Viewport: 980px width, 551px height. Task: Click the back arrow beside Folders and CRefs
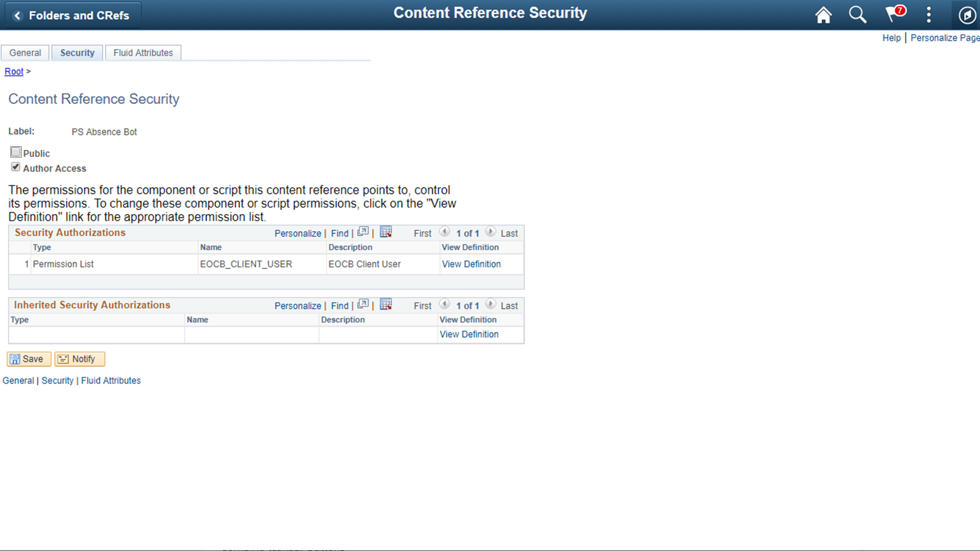(18, 15)
